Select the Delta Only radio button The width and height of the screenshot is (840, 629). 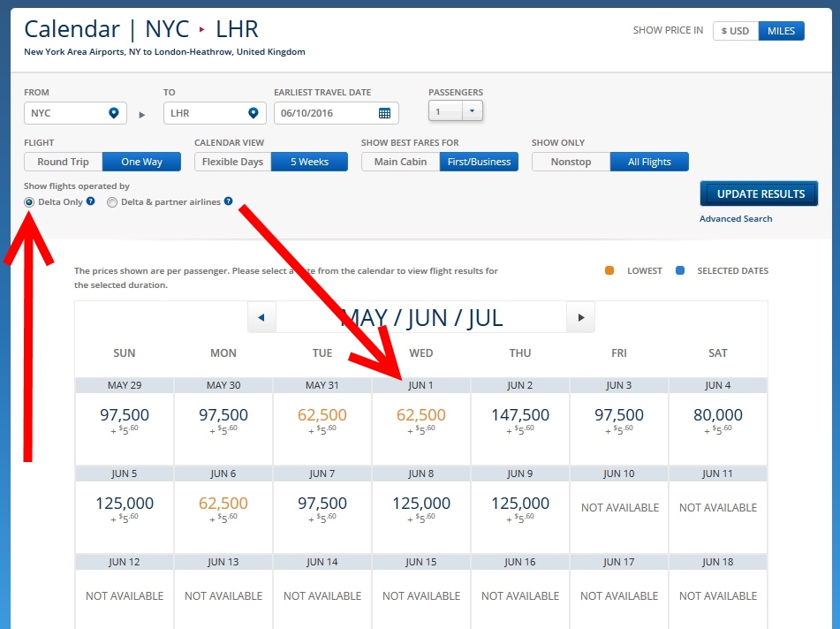29,202
